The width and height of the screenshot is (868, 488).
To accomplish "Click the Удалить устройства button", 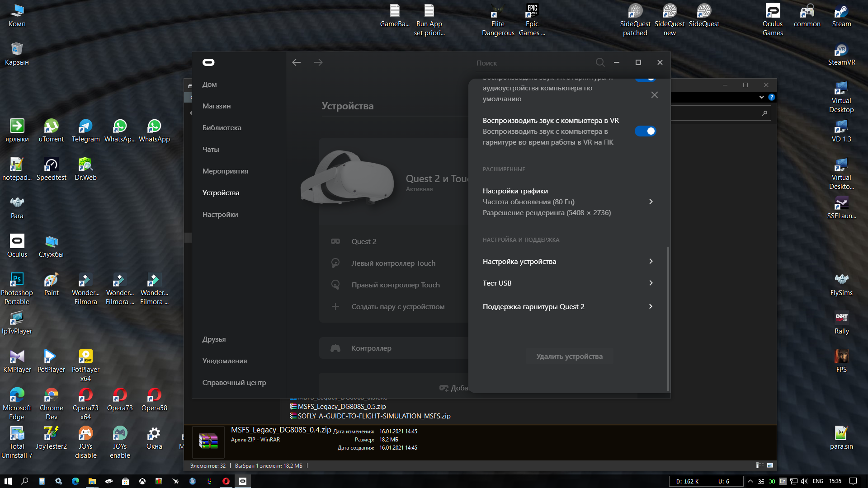I will 569,356.
